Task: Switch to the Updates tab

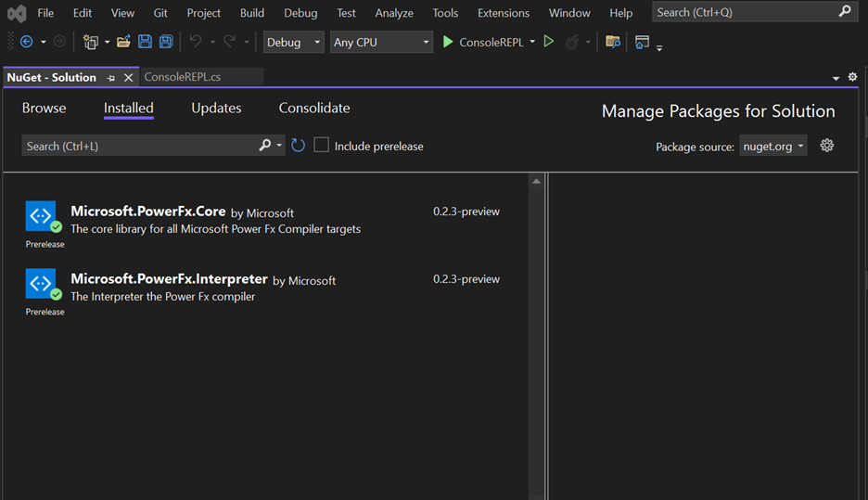Action: click(216, 108)
